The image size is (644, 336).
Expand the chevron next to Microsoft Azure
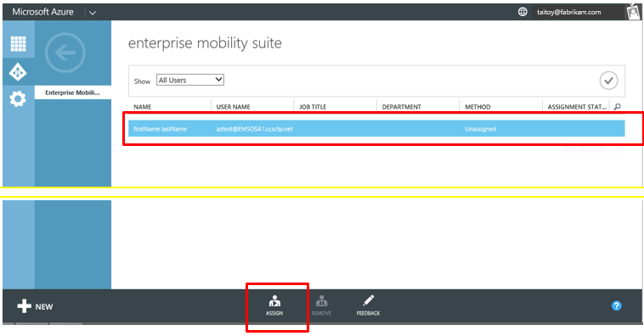[x=93, y=13]
